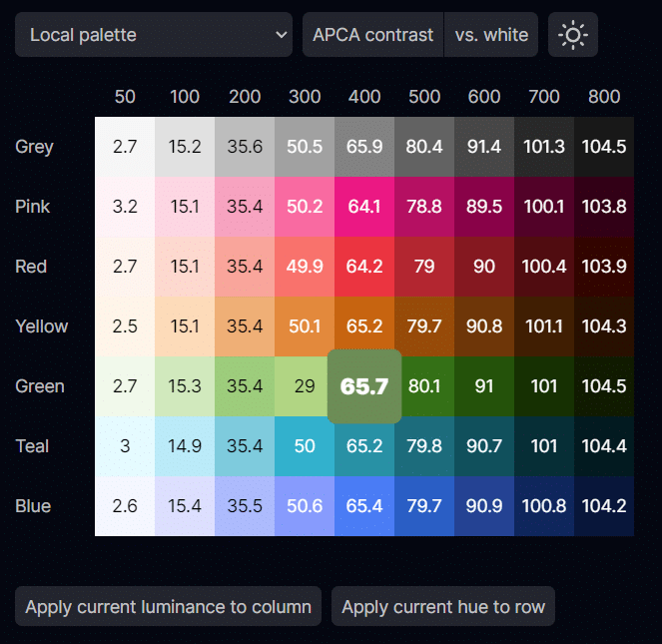Select the Green 400 swatch showing 65.7
662x644 pixels.
364,386
